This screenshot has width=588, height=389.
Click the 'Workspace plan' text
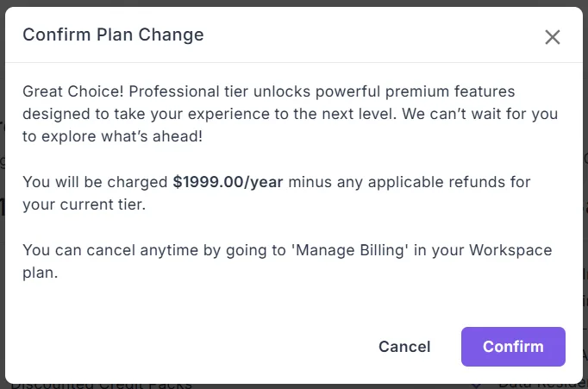coord(510,250)
